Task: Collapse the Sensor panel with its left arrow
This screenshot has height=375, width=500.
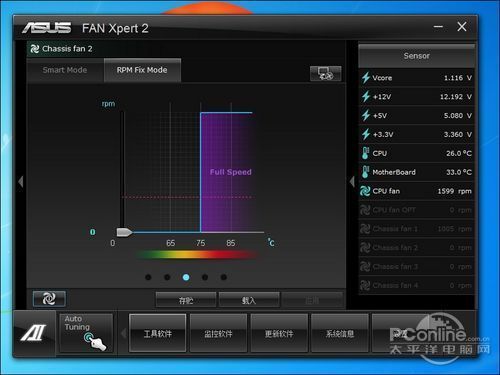Action: pyautogui.click(x=352, y=182)
